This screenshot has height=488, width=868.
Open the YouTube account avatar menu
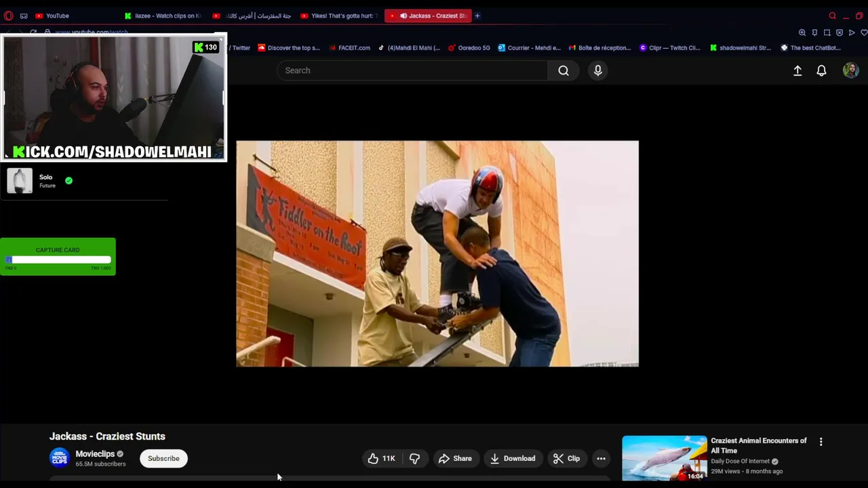(850, 70)
